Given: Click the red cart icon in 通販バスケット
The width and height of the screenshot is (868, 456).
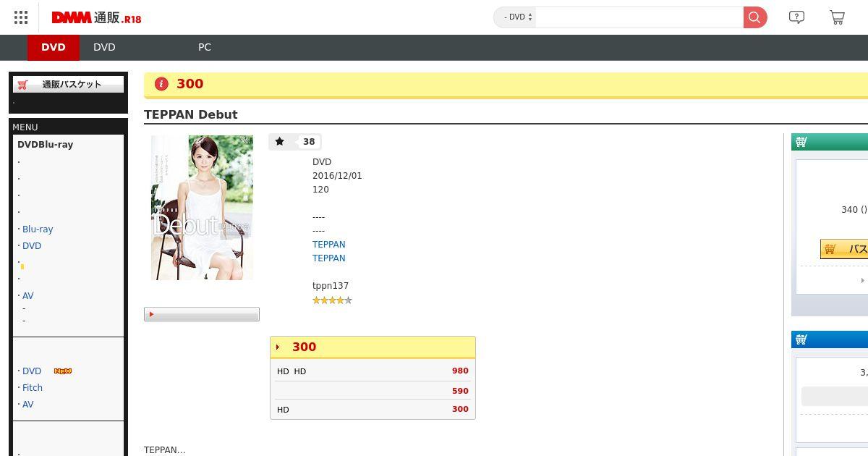Looking at the screenshot, I should coord(23,84).
